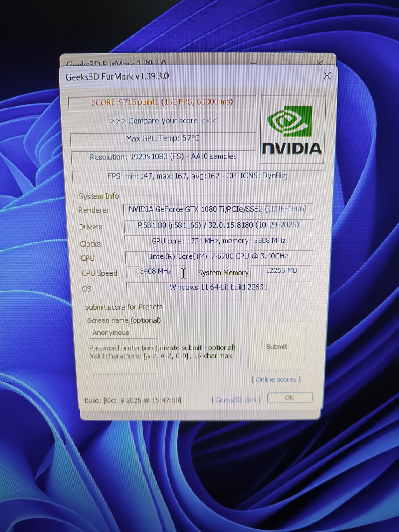This screenshot has height=532, width=399.
Task: Open the Online scores link
Action: [x=276, y=379]
